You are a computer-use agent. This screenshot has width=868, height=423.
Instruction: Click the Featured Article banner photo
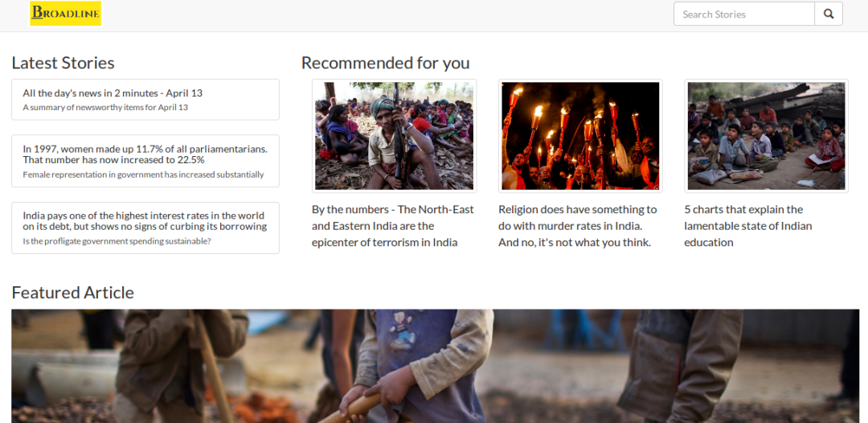coord(435,366)
